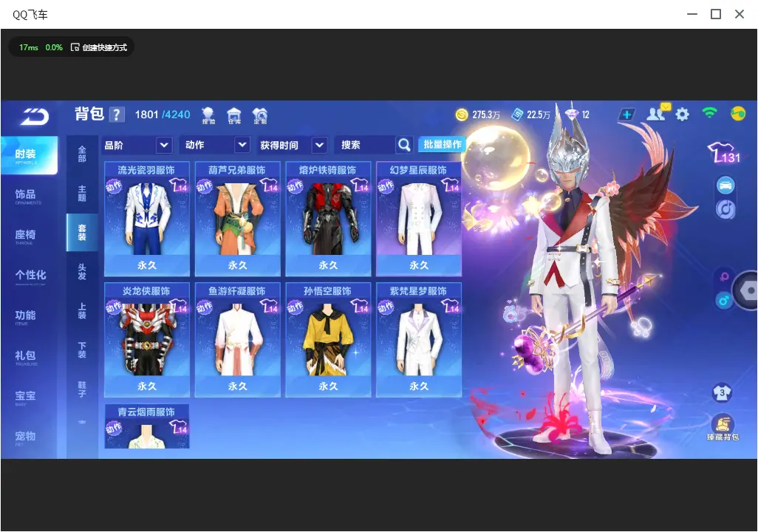758x532 pixels.
Task: Open the 搜险 icon in the header
Action: pyautogui.click(x=208, y=115)
